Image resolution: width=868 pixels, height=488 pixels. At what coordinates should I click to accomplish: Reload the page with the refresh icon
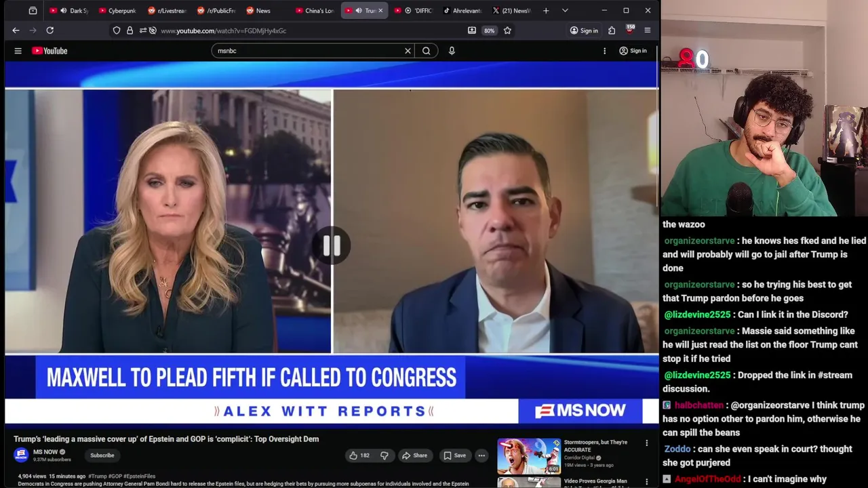click(x=50, y=30)
